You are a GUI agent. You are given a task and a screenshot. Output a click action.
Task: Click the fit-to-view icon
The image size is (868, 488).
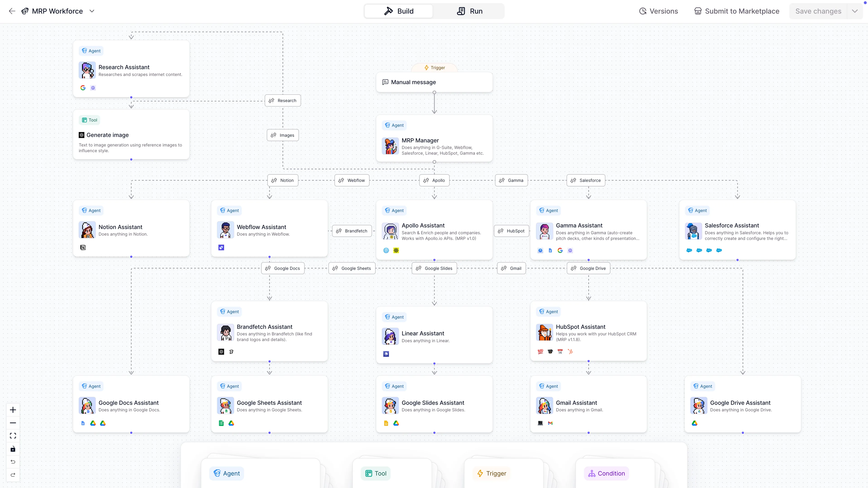13,436
